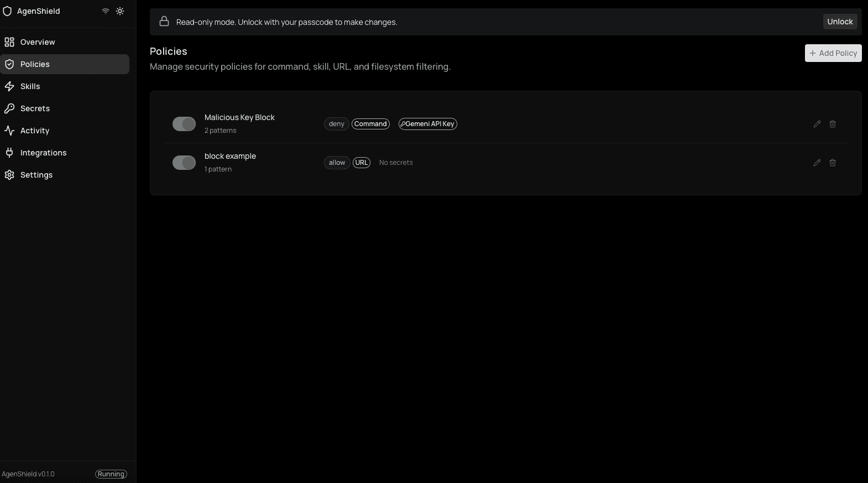868x483 pixels.
Task: Click the AgenShield v0.1.0 version text
Action: pyautogui.click(x=28, y=474)
